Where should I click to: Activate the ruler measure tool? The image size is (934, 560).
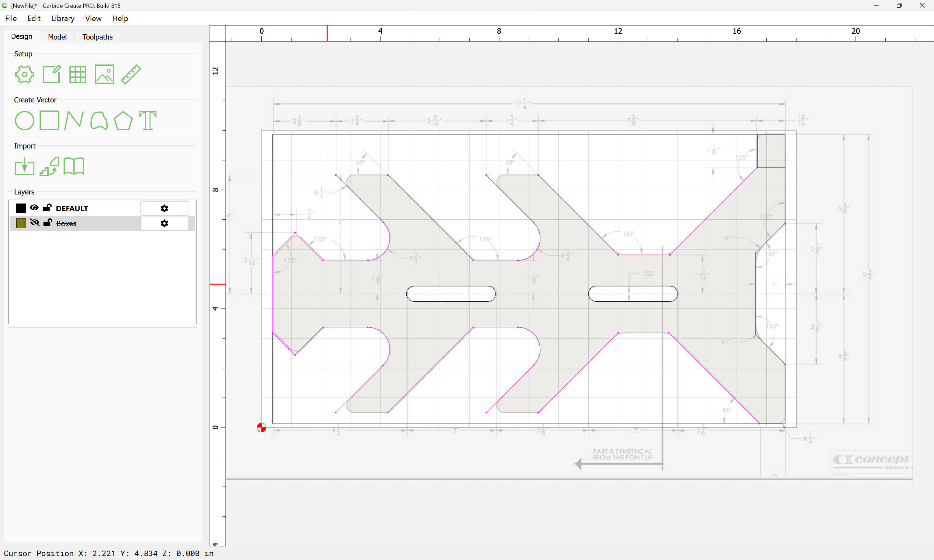[131, 74]
